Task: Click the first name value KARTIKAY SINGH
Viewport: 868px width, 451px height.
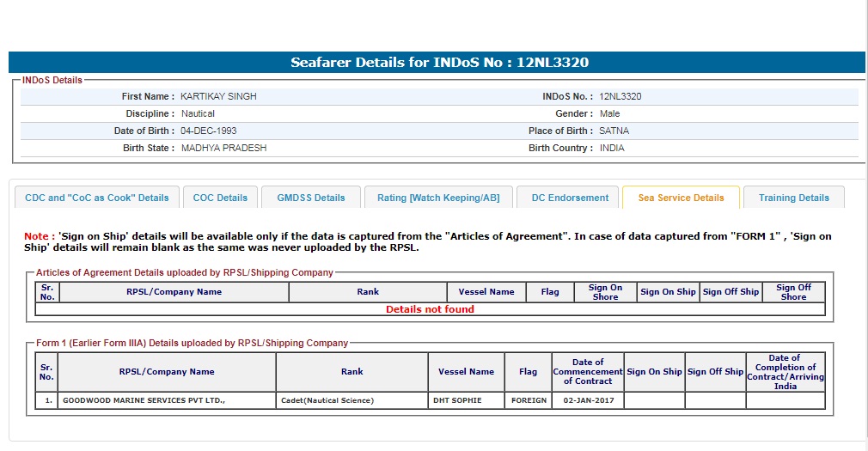Action: pyautogui.click(x=218, y=96)
